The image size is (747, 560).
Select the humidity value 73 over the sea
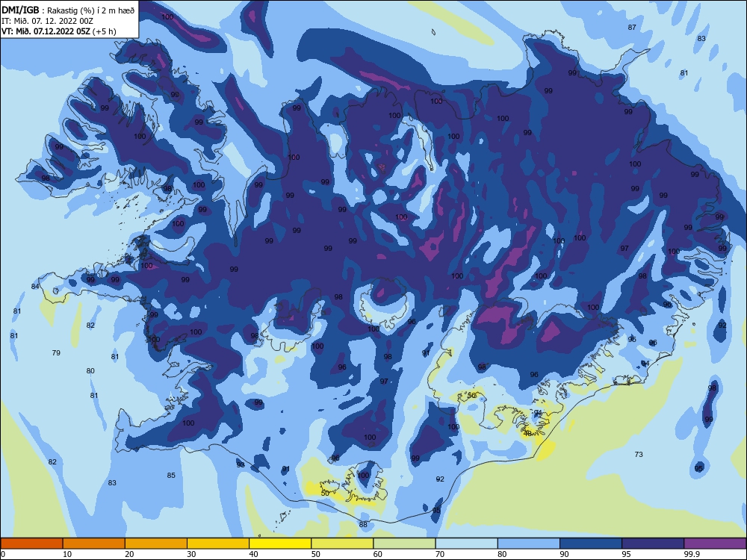(639, 454)
